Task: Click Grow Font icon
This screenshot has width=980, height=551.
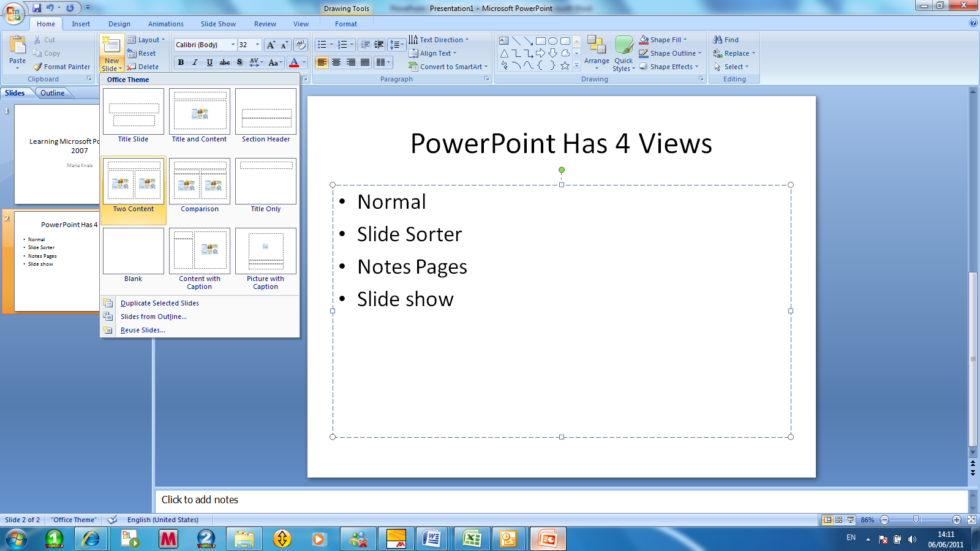Action: tap(271, 45)
